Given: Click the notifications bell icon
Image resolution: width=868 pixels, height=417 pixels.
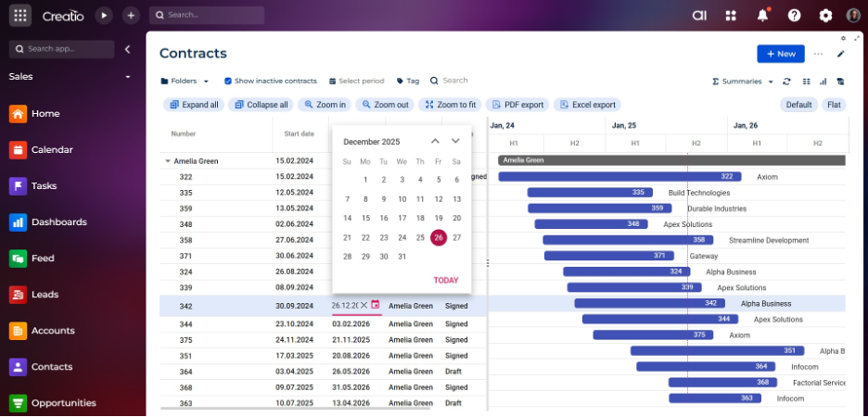Looking at the screenshot, I should 762,15.
